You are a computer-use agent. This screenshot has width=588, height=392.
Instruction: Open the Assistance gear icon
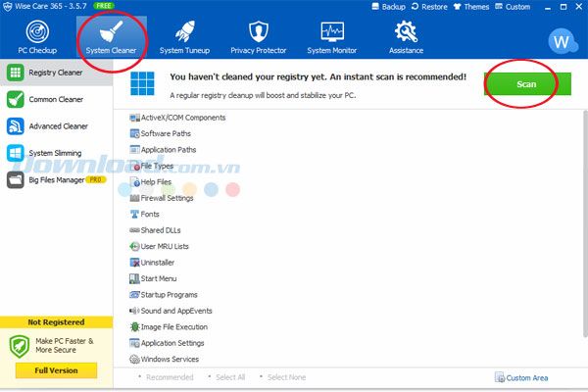(x=406, y=31)
